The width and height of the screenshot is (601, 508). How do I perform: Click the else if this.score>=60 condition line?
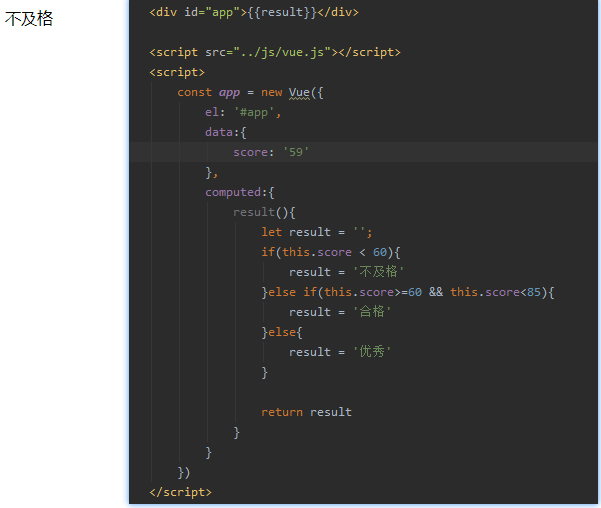pos(408,292)
